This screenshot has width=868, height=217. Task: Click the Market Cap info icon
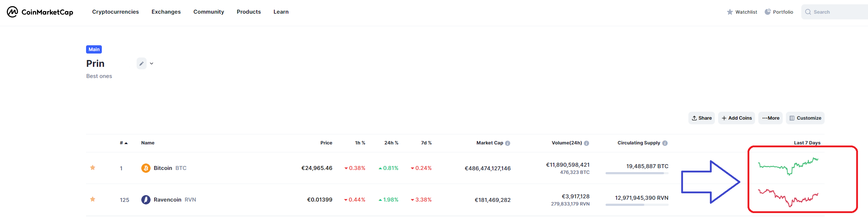point(508,143)
